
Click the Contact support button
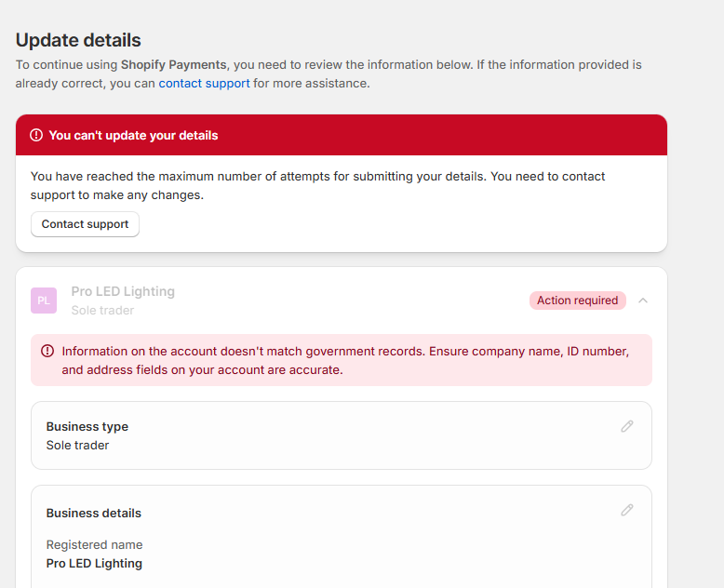click(x=85, y=224)
